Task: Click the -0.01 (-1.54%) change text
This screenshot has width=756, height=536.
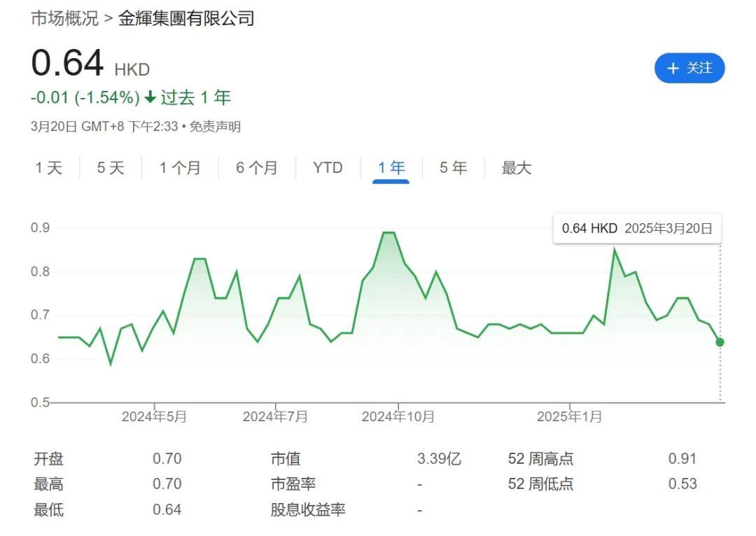Action: pyautogui.click(x=85, y=98)
